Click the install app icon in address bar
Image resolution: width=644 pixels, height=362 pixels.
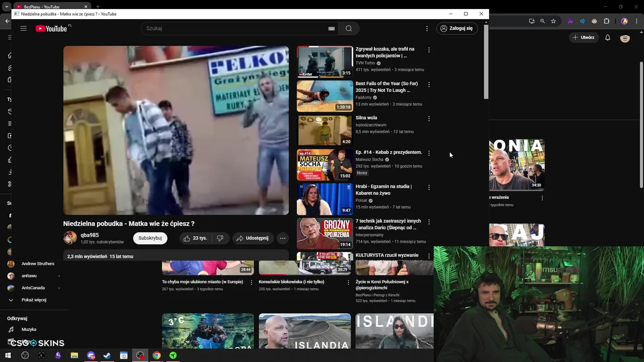(531, 21)
